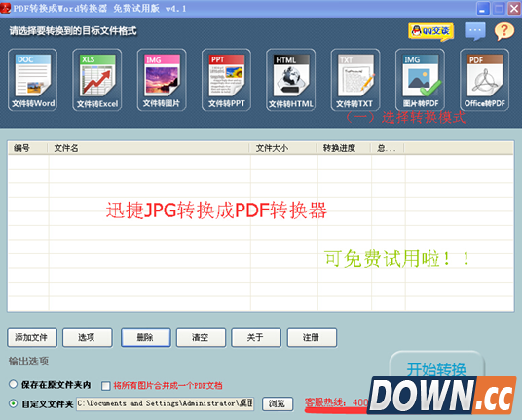Click the 编号 column header
Viewport: 522px width, 420px height.
click(27, 148)
